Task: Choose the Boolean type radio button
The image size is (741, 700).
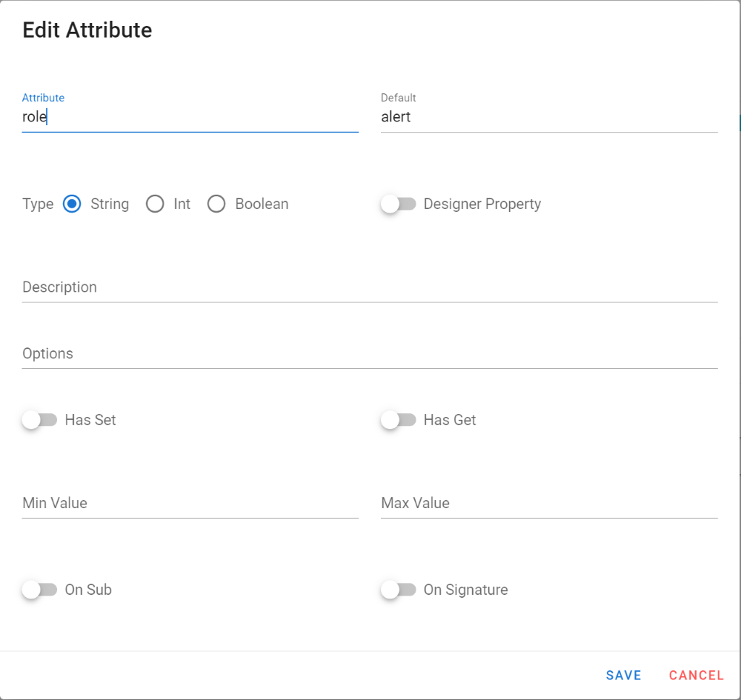Action: click(x=216, y=204)
